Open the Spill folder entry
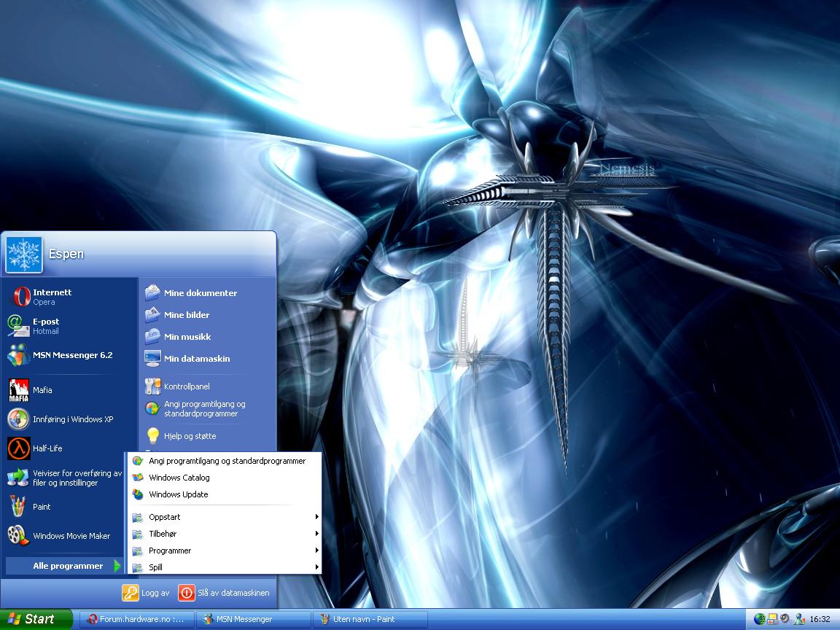 tap(224, 567)
